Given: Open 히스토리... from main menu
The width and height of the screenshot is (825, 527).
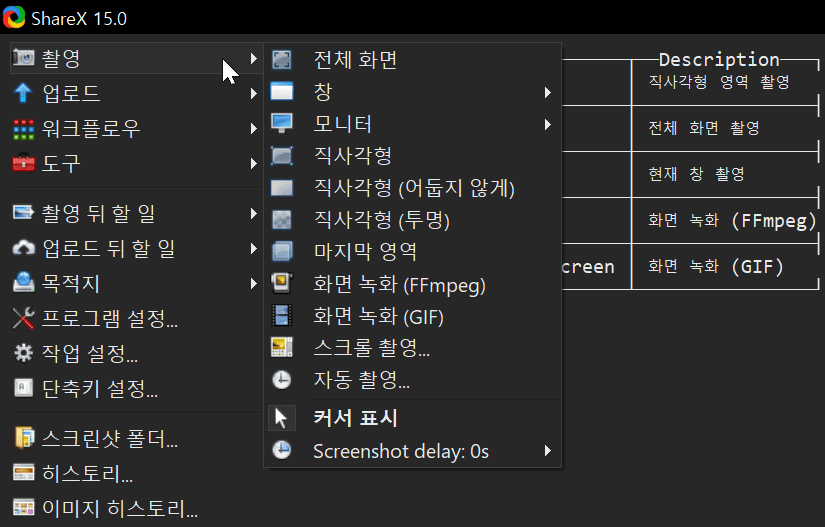Looking at the screenshot, I should tap(137, 473).
